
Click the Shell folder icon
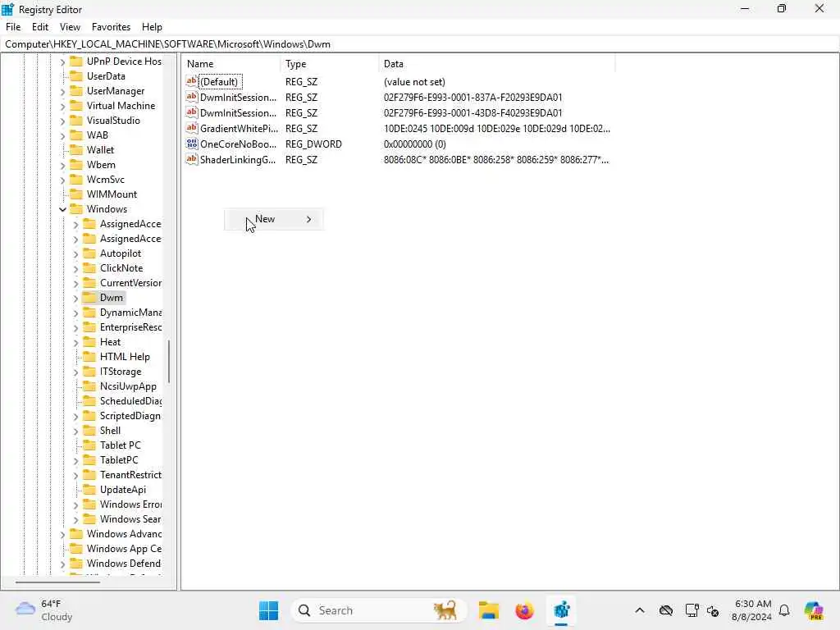pos(89,430)
